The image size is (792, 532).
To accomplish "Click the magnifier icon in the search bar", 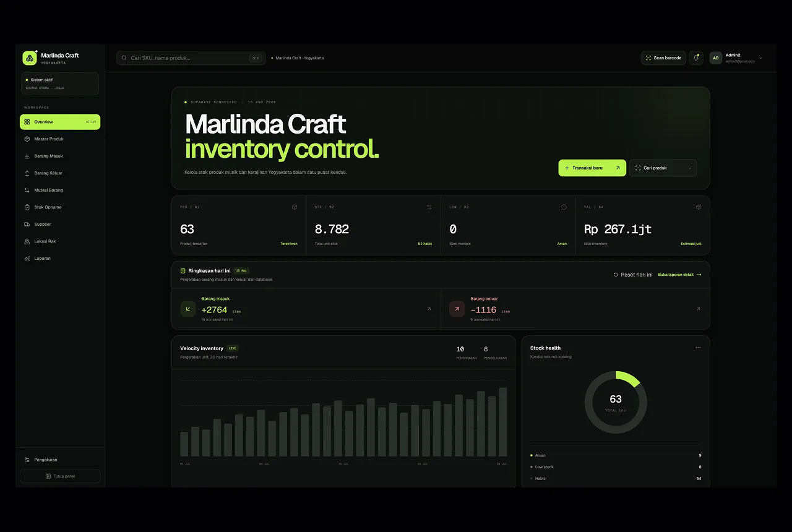I will pos(124,58).
